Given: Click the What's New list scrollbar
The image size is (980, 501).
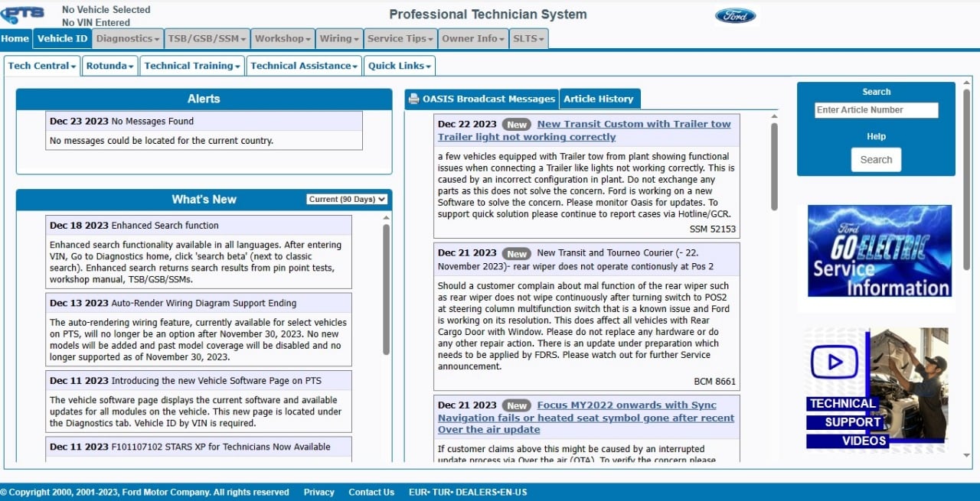Looking at the screenshot, I should pyautogui.click(x=386, y=289).
